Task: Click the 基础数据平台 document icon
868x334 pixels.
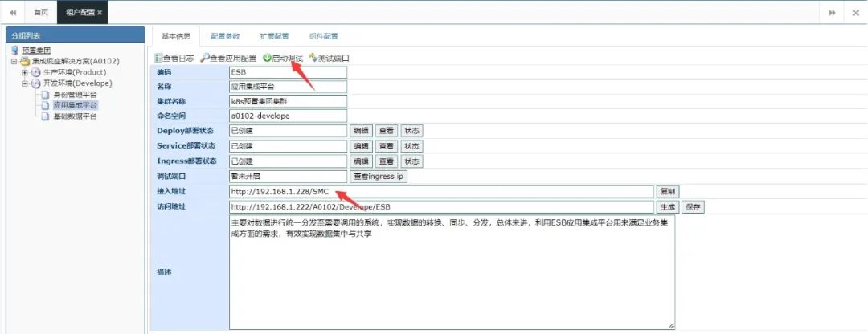Action: click(x=45, y=116)
